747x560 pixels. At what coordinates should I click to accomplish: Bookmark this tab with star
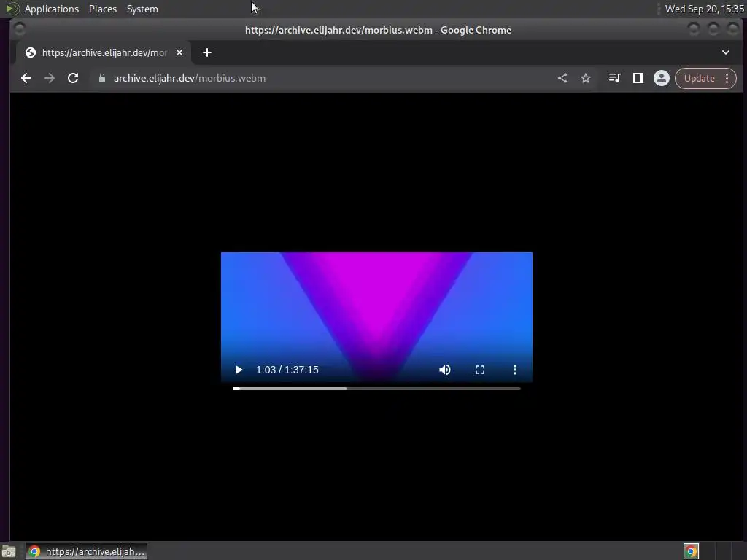coord(586,78)
